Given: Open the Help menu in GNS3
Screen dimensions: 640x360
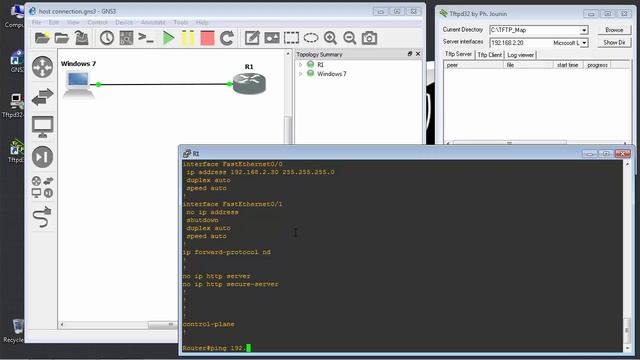Looking at the screenshot, I should [202, 22].
